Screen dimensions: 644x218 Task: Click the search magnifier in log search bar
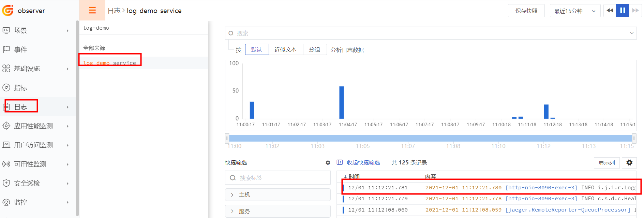point(231,33)
